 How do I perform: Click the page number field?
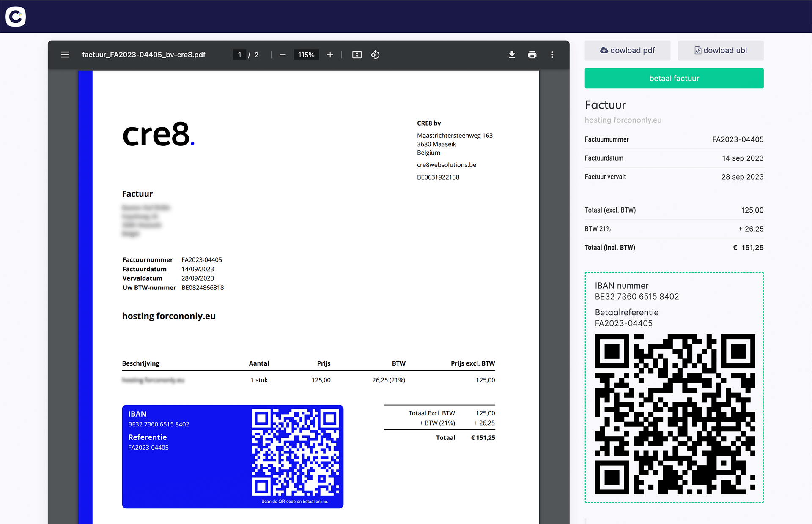[239, 55]
